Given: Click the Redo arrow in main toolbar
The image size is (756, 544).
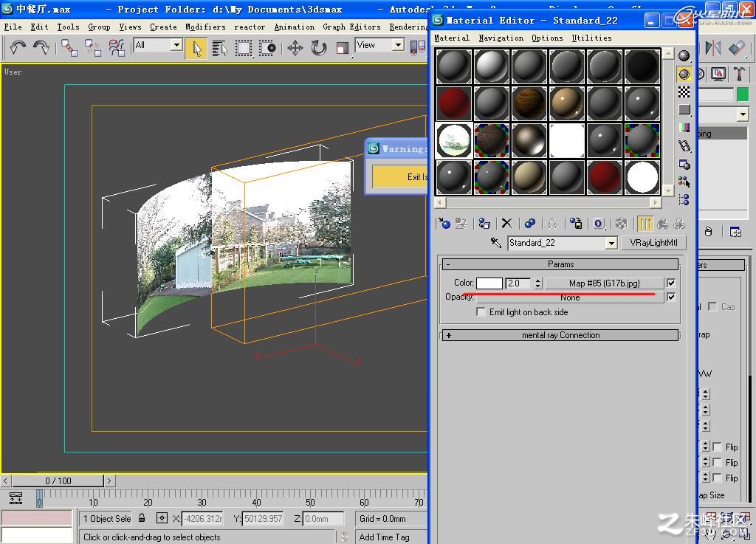Looking at the screenshot, I should click(41, 47).
